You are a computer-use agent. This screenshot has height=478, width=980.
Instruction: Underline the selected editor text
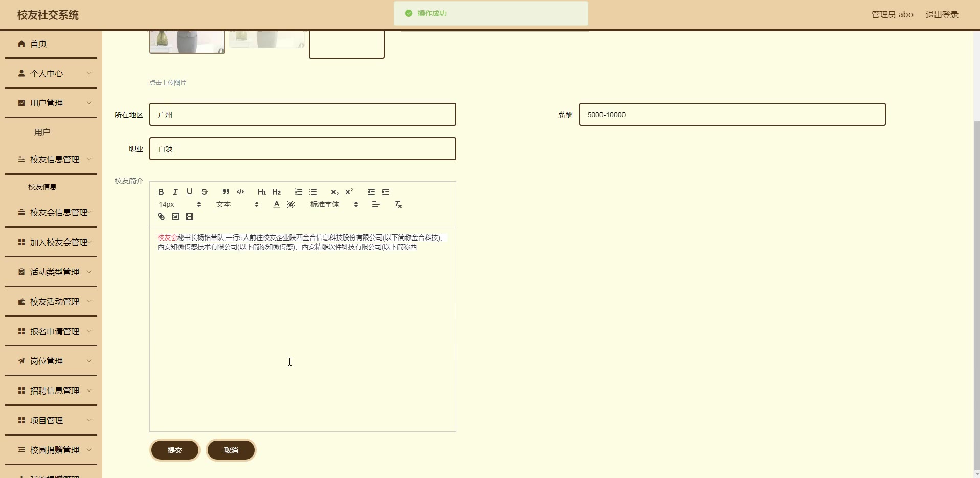tap(190, 192)
